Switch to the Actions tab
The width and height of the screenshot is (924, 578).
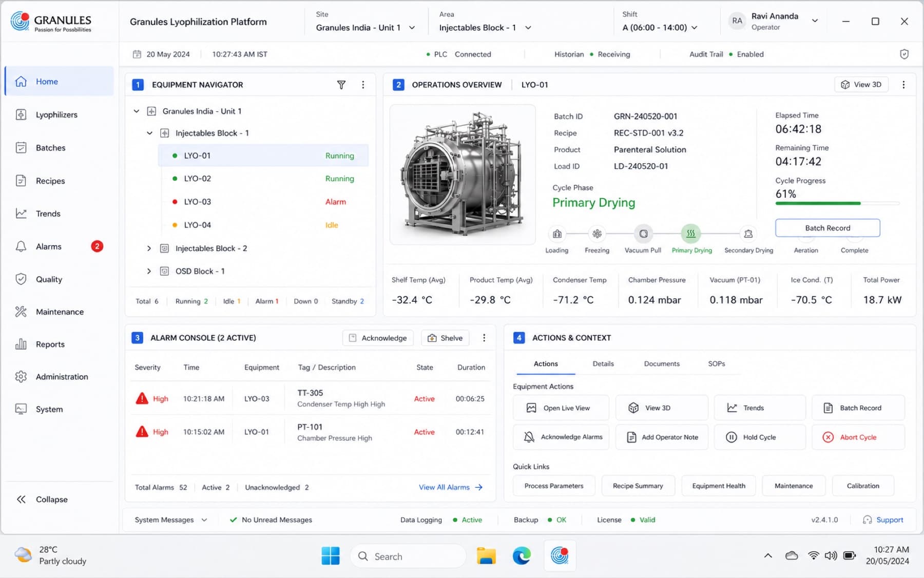pyautogui.click(x=546, y=363)
